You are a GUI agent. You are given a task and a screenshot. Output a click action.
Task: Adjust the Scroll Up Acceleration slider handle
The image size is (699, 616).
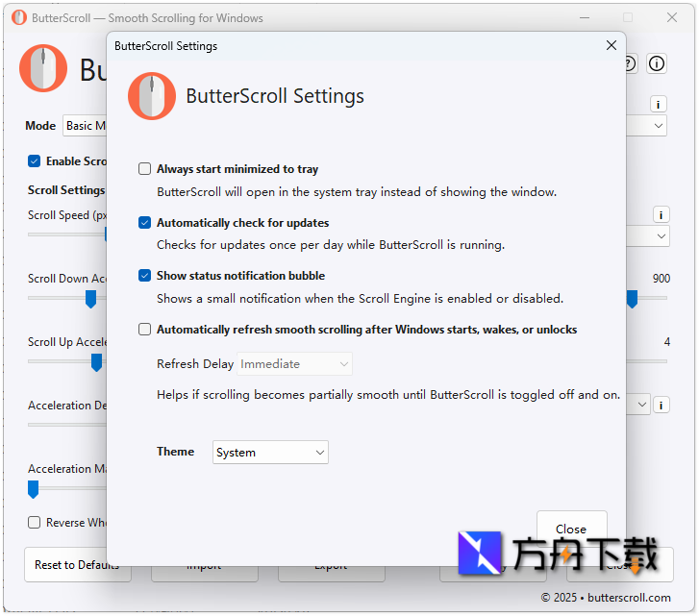click(x=96, y=362)
